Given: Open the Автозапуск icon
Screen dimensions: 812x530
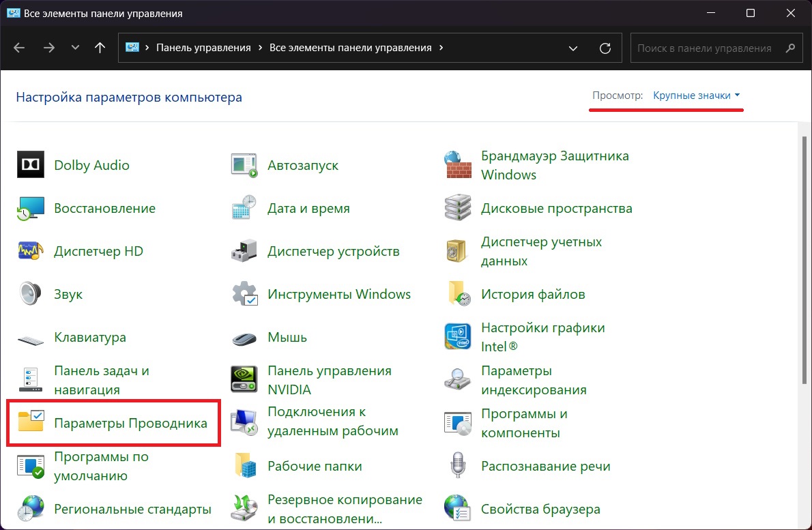Looking at the screenshot, I should pos(244,165).
